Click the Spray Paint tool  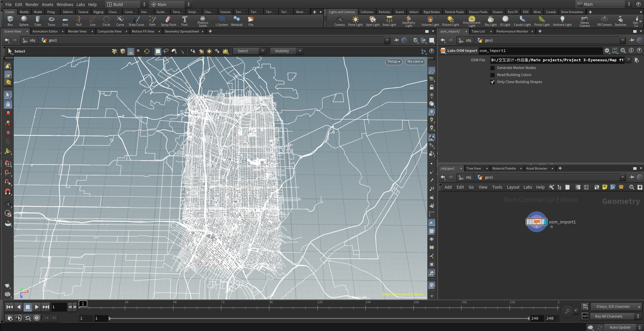pos(168,21)
